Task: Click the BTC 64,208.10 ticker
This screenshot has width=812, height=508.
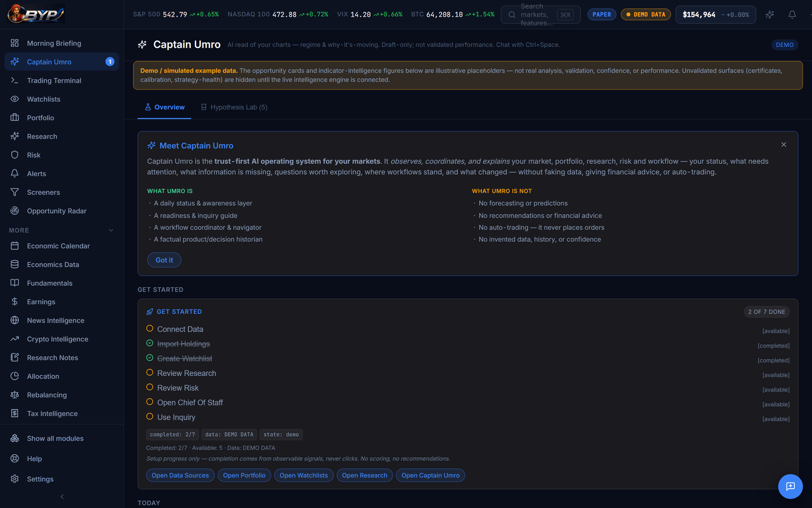Action: 453,15
